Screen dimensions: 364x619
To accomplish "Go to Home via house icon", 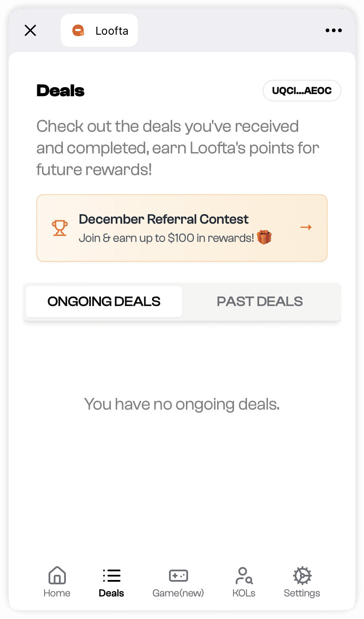I will point(57,576).
